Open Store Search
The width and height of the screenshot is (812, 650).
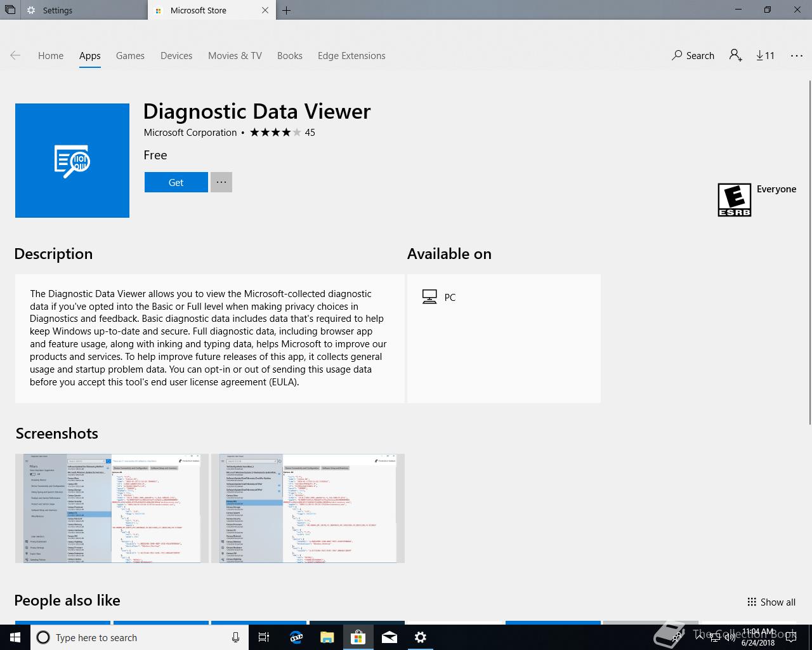(693, 56)
